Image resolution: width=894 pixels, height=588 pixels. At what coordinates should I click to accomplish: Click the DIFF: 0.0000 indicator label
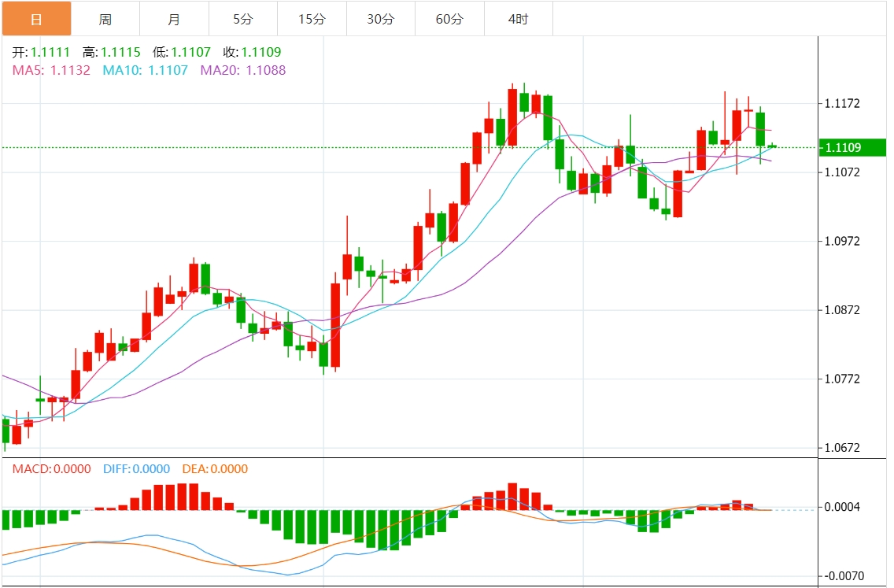pyautogui.click(x=137, y=469)
